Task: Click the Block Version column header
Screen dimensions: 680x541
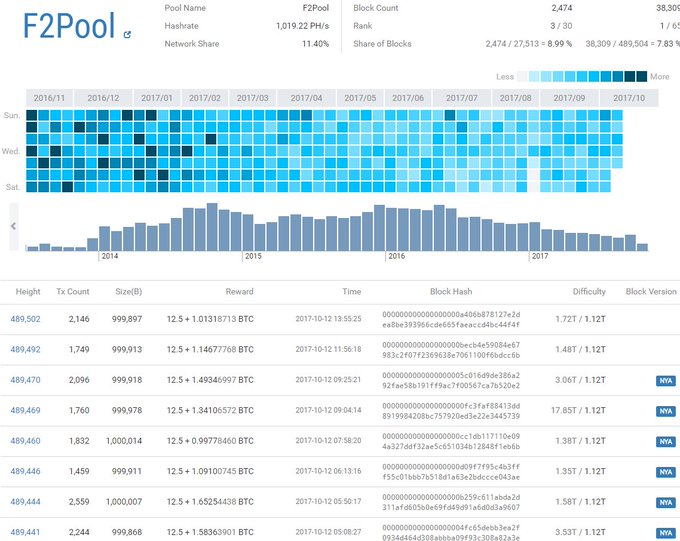Action: click(651, 292)
